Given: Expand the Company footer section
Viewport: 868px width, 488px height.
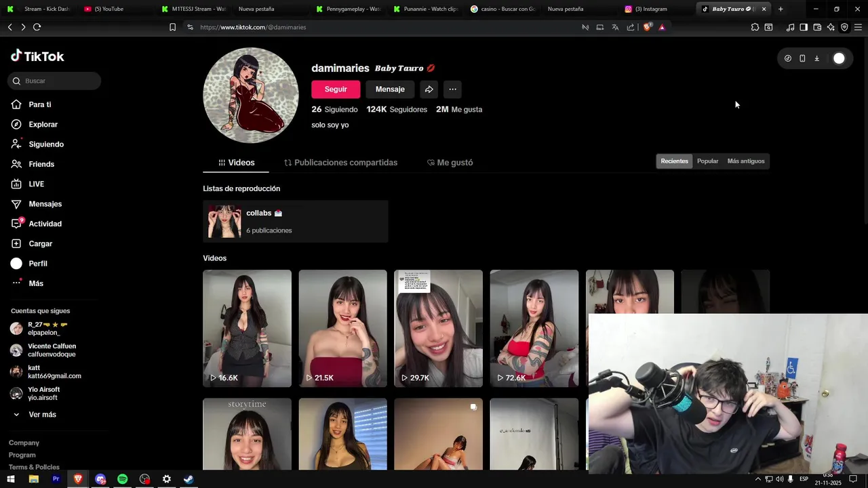Looking at the screenshot, I should coord(24,443).
